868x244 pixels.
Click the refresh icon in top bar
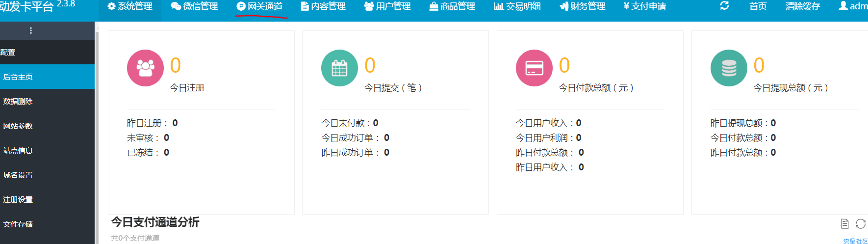pos(724,6)
